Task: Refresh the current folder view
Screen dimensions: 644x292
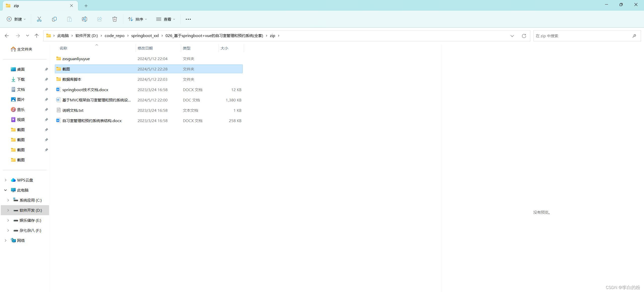Action: click(524, 36)
